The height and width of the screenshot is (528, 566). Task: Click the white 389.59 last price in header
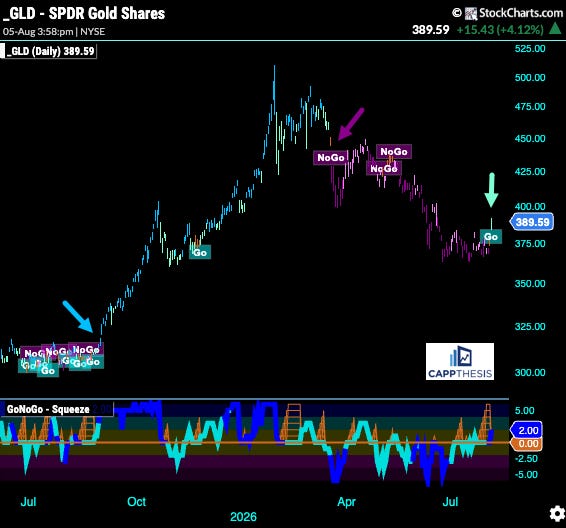(x=431, y=30)
